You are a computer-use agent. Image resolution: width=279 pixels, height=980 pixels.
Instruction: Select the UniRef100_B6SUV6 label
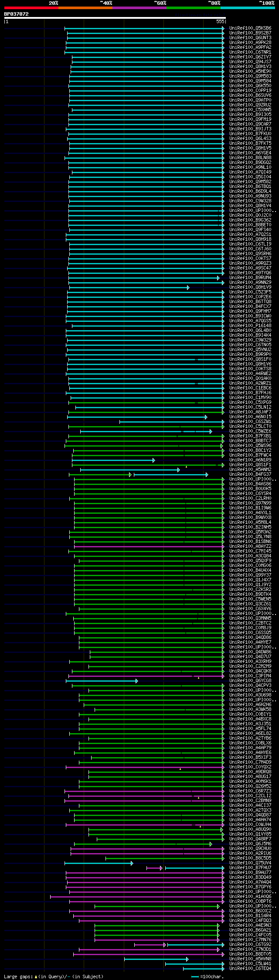pyautogui.click(x=250, y=96)
